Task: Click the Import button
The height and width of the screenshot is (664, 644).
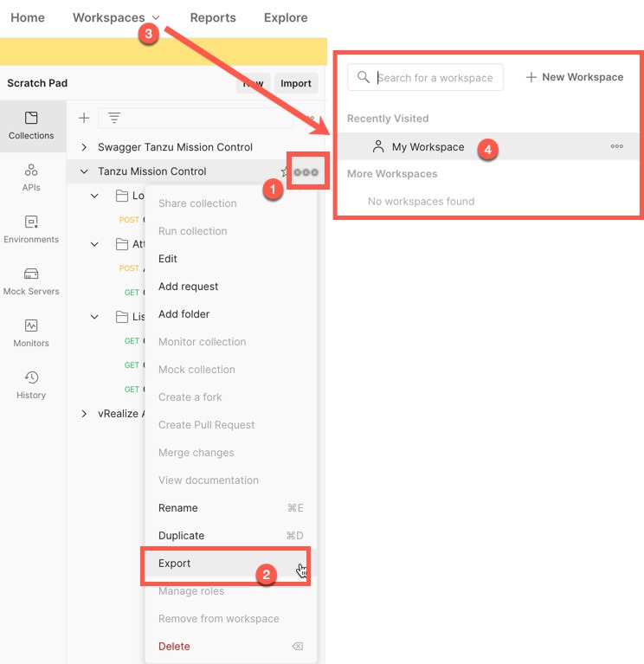Action: click(295, 83)
